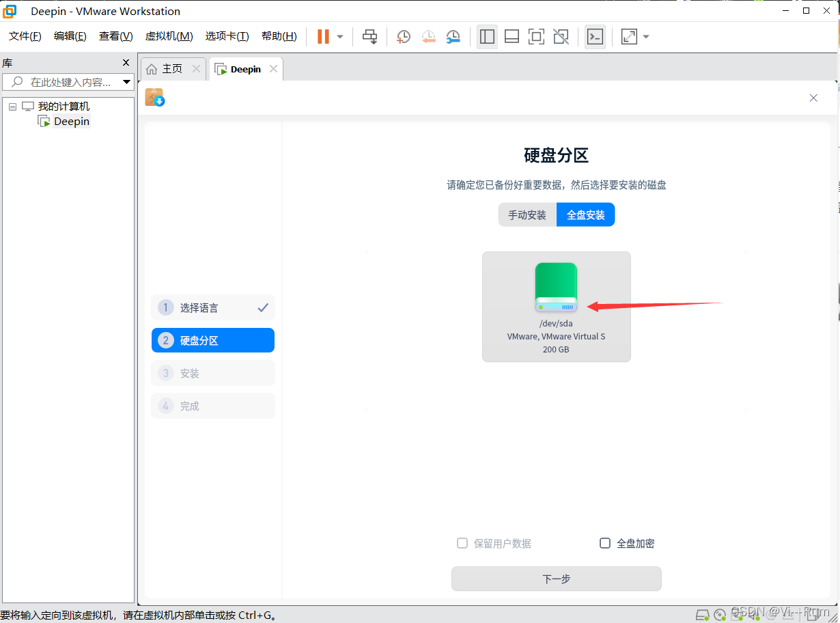Toggle the library sidebar view icon
The width and height of the screenshot is (840, 623).
coord(487,37)
